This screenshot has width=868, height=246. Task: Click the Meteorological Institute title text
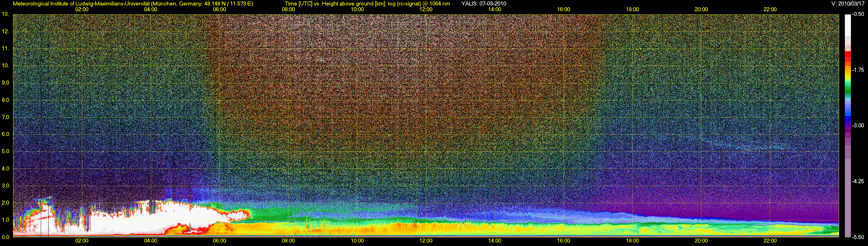133,4
